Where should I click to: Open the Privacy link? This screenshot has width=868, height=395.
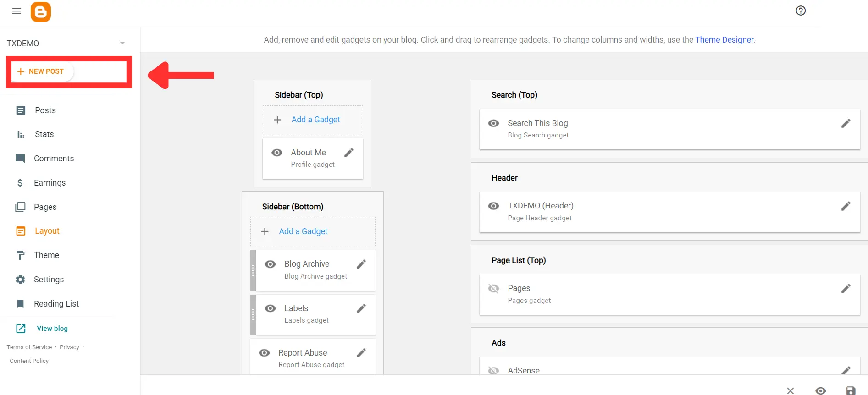pyautogui.click(x=69, y=347)
